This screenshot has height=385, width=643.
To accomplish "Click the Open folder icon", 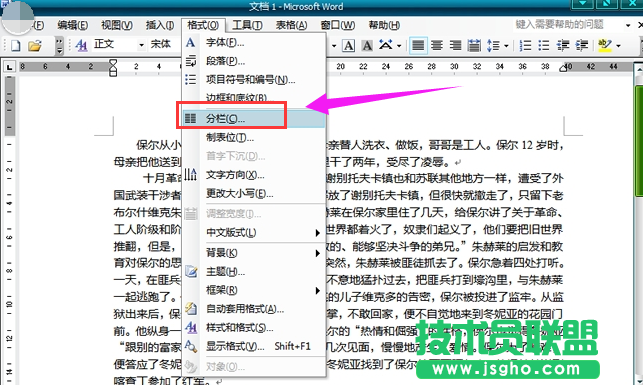I will pos(35,45).
